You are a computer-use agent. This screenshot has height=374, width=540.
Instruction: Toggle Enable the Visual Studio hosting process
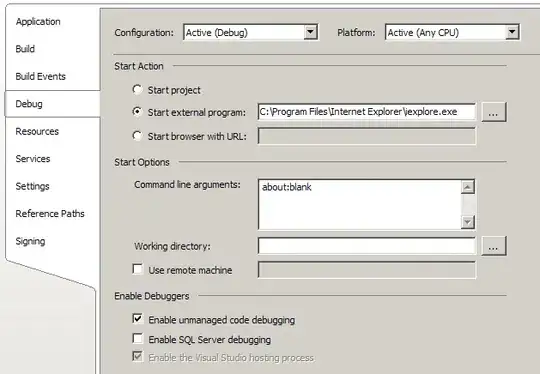tap(138, 356)
